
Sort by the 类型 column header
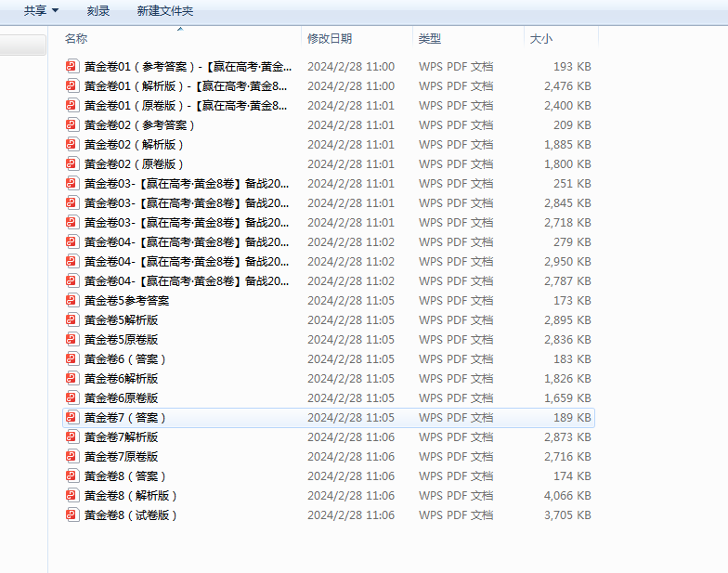429,39
